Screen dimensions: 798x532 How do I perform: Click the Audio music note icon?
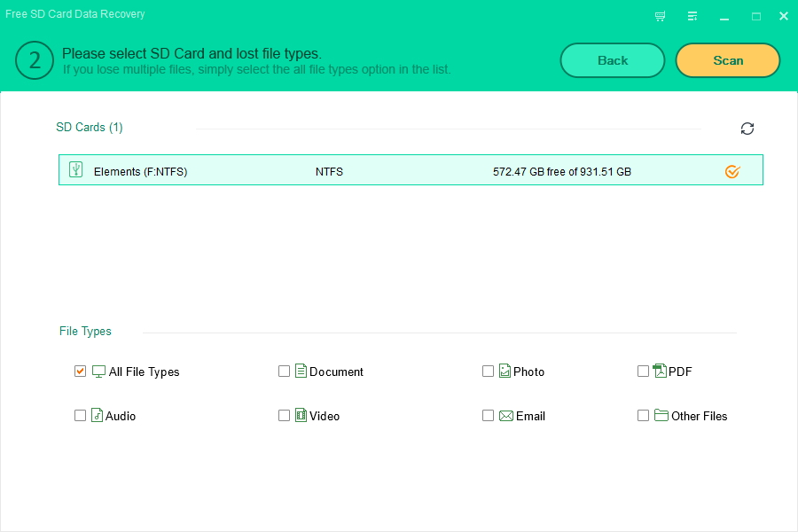(97, 415)
